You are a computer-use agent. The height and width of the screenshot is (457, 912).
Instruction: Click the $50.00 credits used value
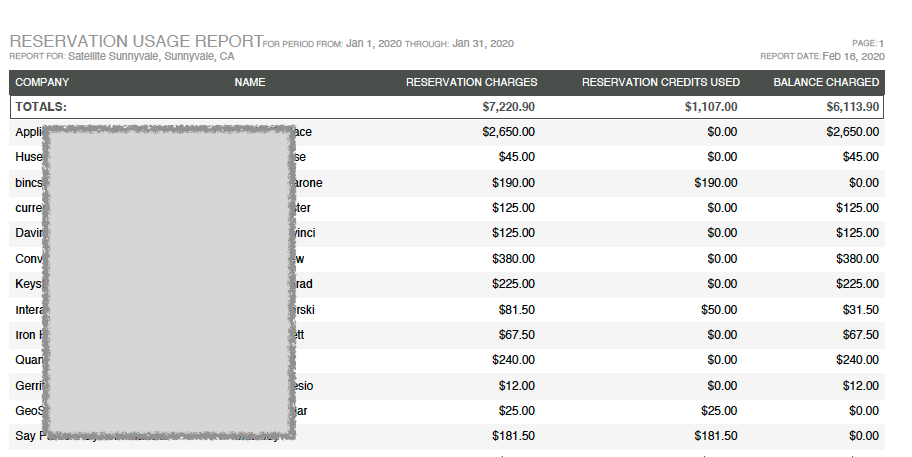(719, 309)
